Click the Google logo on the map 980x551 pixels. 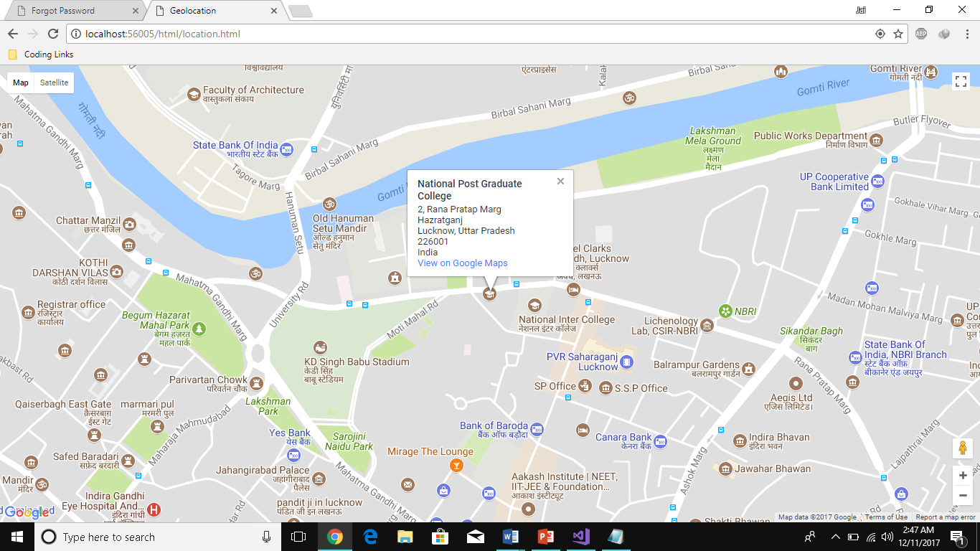point(28,512)
